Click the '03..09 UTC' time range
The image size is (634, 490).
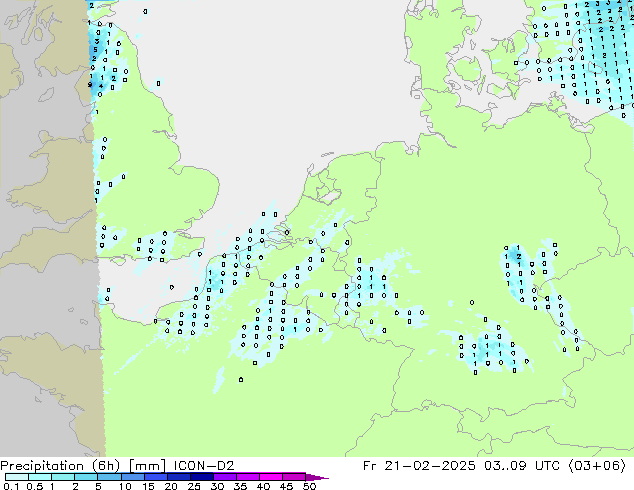click(x=522, y=466)
